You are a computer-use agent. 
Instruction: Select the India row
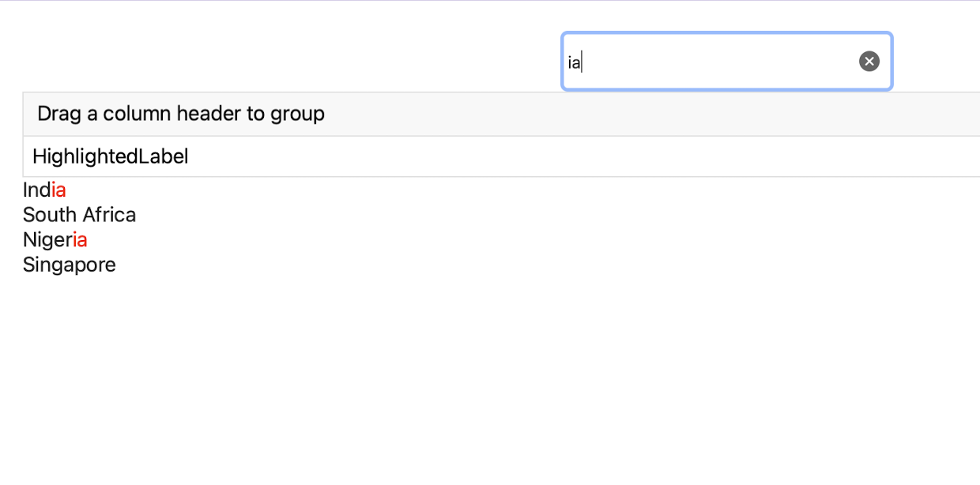pos(44,190)
